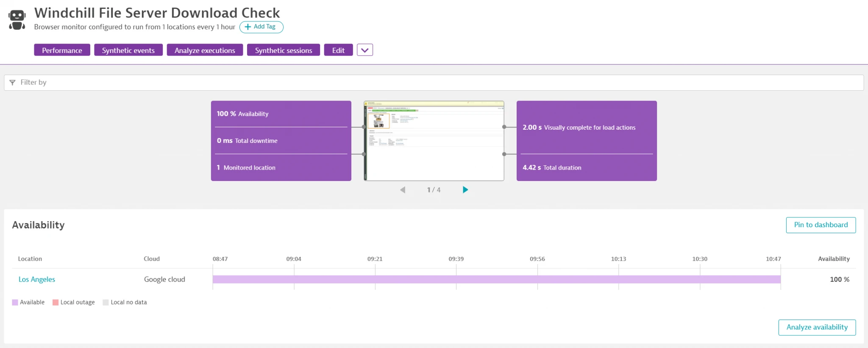The image size is (868, 348).
Task: Click the Los Angeles availability timeline bar
Action: (x=496, y=279)
